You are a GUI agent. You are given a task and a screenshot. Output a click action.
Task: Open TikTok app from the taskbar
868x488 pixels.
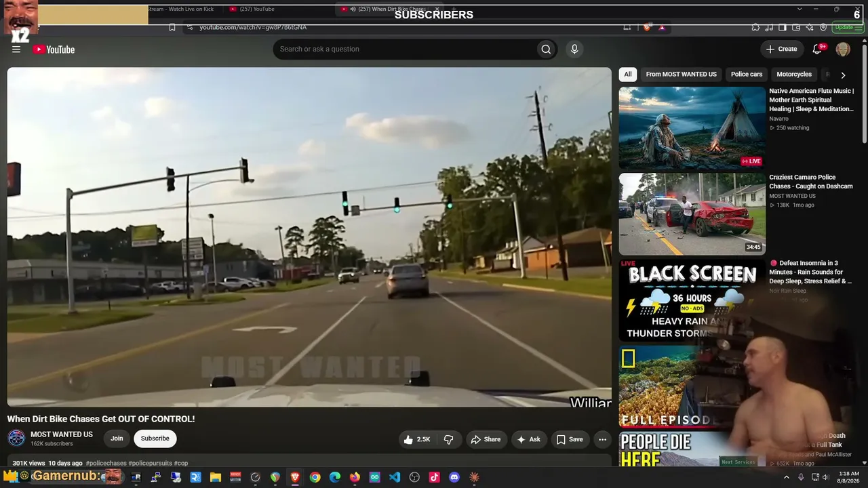(x=434, y=477)
